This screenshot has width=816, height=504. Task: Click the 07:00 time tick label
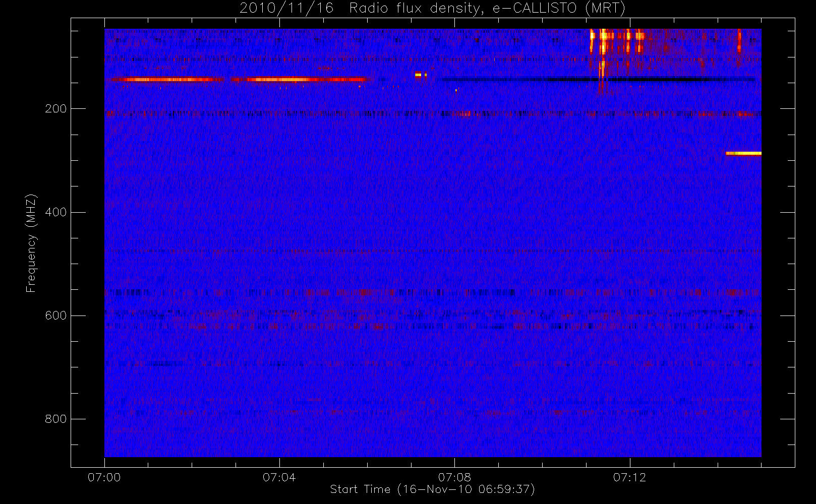point(104,477)
